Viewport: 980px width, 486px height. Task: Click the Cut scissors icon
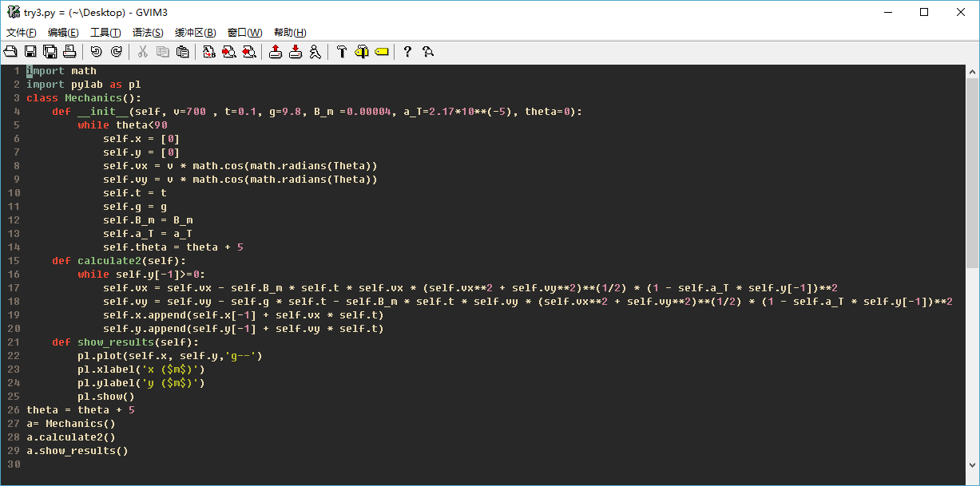tap(143, 52)
